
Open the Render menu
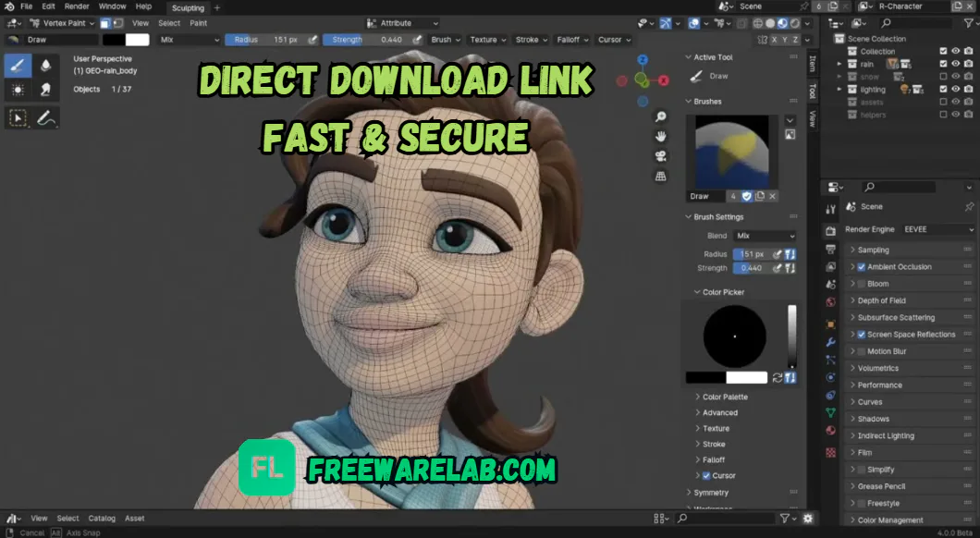tap(77, 6)
